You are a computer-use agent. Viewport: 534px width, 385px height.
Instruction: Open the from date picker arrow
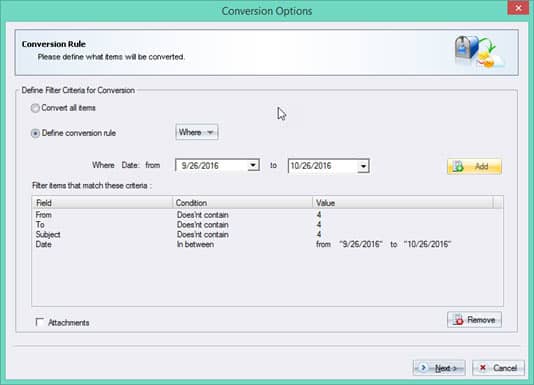(x=253, y=166)
